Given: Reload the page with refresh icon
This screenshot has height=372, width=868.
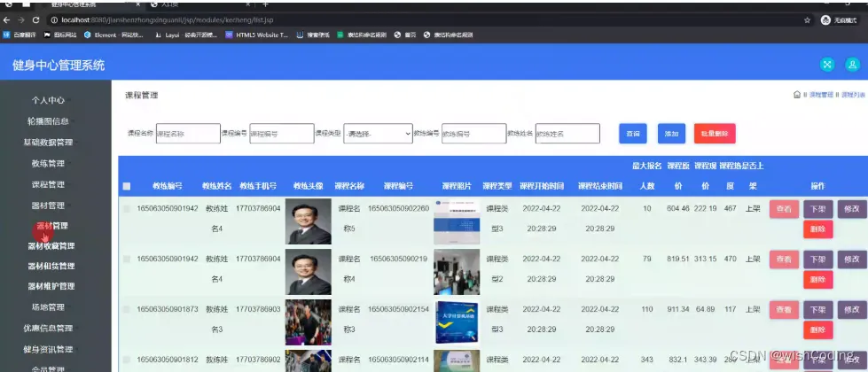Looking at the screenshot, I should point(36,19).
